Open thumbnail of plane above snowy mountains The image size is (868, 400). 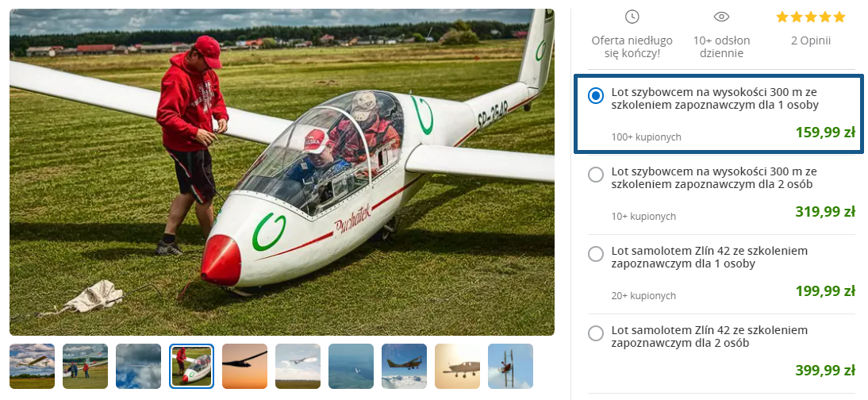pos(405,366)
